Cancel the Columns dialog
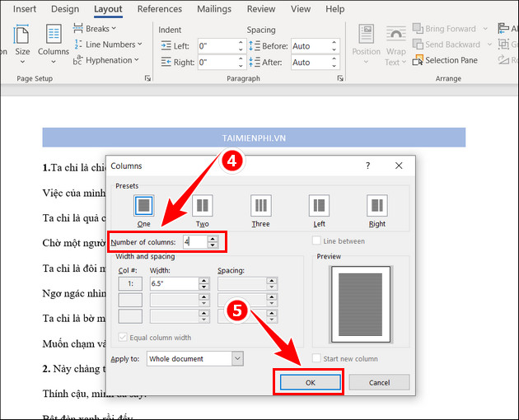519x420 pixels. [x=379, y=383]
